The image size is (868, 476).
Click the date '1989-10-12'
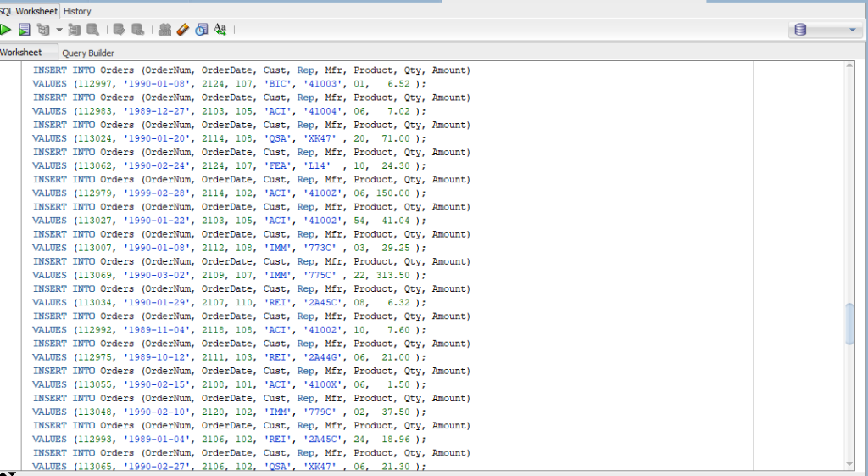157,357
